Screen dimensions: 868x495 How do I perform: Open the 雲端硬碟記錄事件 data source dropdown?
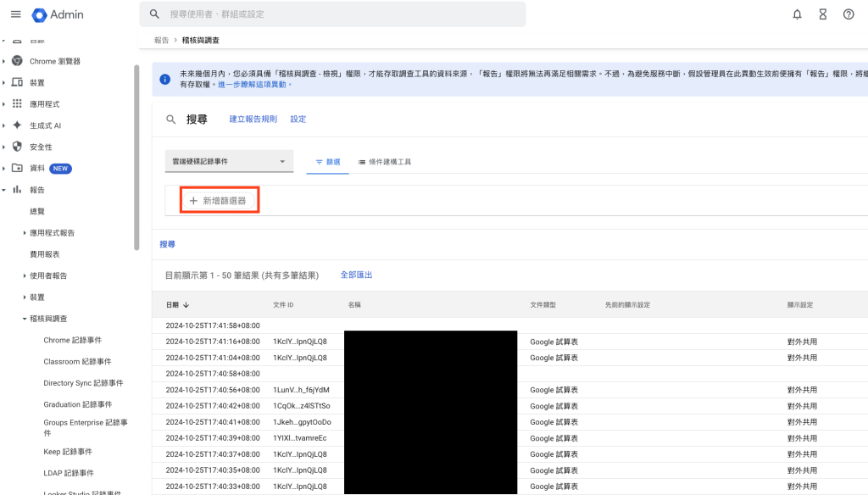tap(229, 161)
